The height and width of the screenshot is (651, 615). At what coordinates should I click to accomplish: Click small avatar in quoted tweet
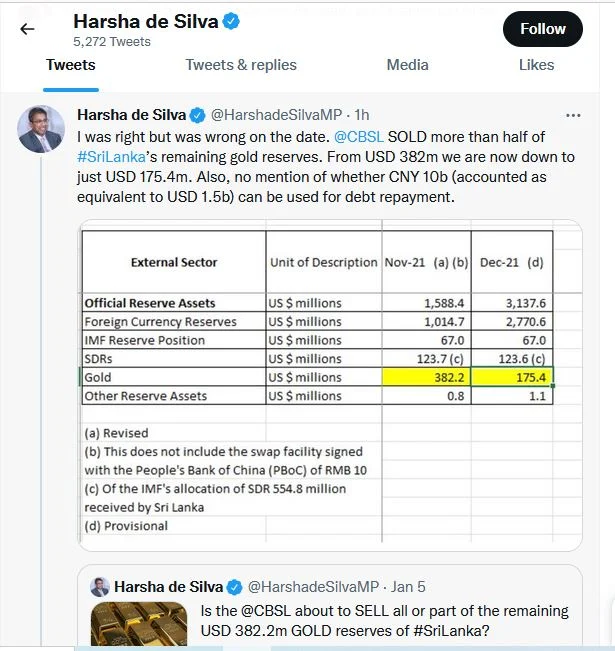click(100, 587)
